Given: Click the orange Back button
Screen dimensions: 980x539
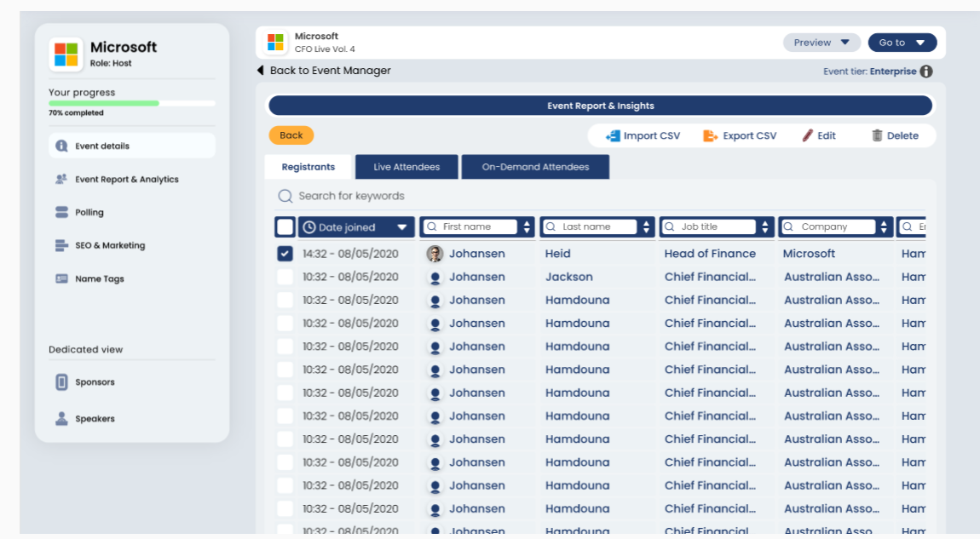Looking at the screenshot, I should (291, 135).
